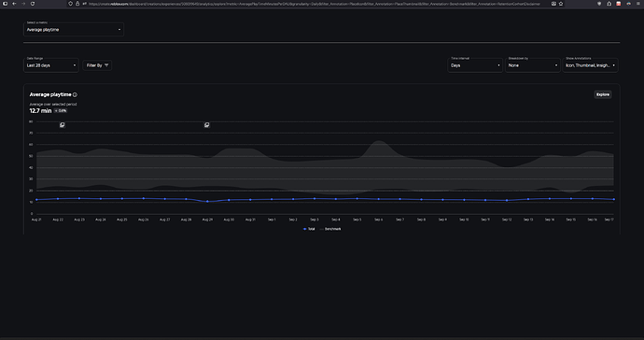Open the annotation icon above Aug 29

[x=207, y=125]
